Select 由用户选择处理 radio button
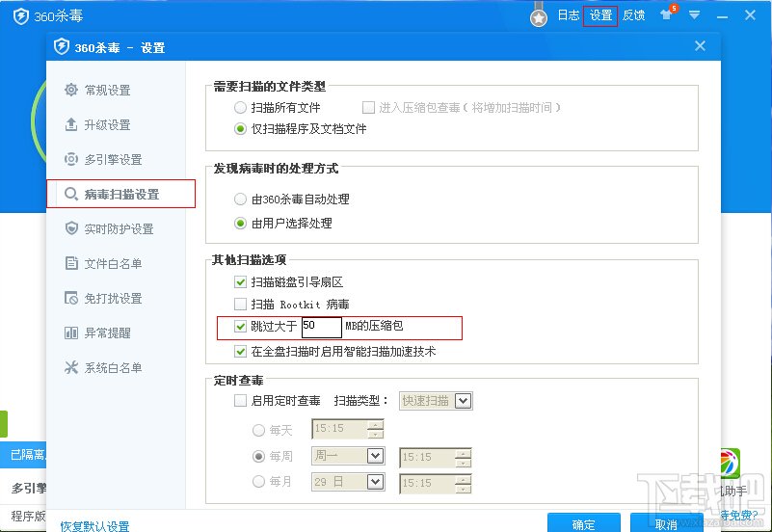772x532 pixels. click(240, 223)
